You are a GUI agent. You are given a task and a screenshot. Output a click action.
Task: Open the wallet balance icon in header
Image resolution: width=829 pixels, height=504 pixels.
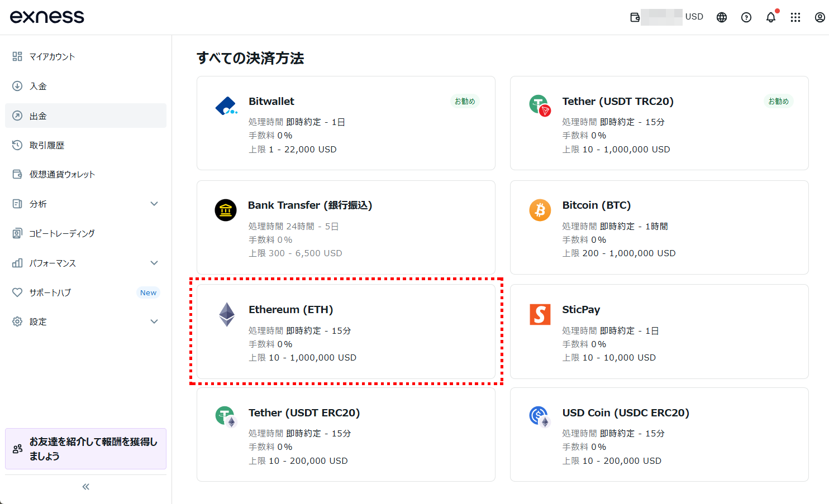click(x=635, y=17)
